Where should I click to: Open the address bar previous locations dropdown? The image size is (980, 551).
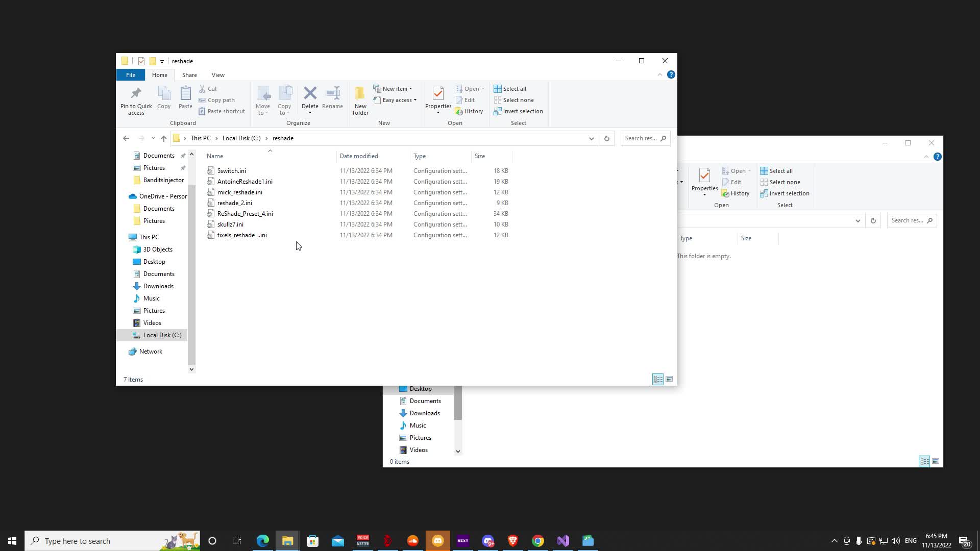(591, 138)
